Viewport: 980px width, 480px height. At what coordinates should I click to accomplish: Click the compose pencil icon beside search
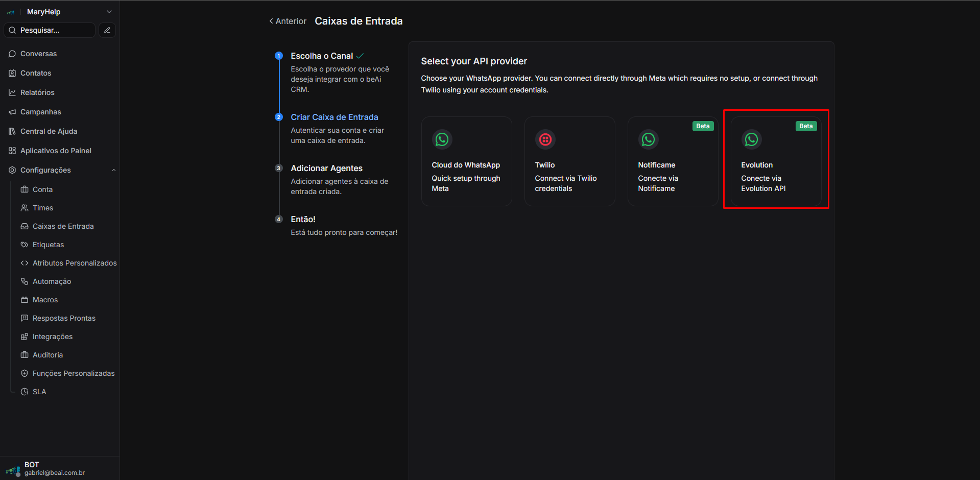point(107,30)
